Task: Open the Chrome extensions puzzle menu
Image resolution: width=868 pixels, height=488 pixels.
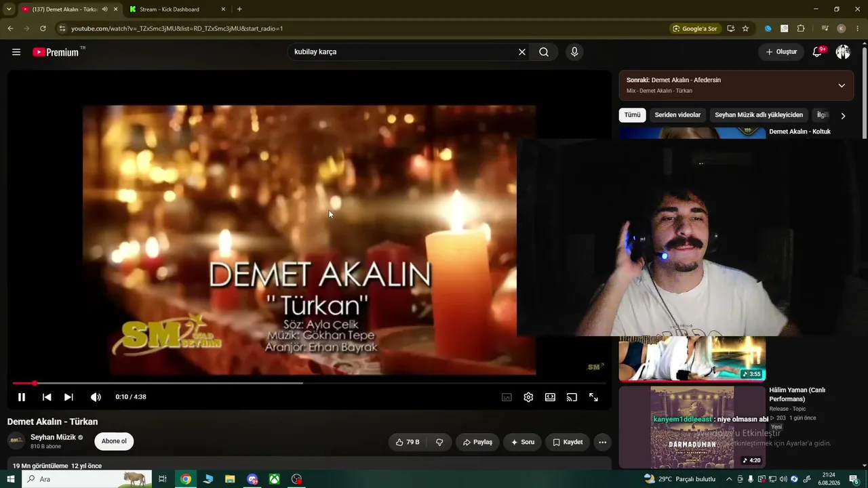Action: [801, 28]
